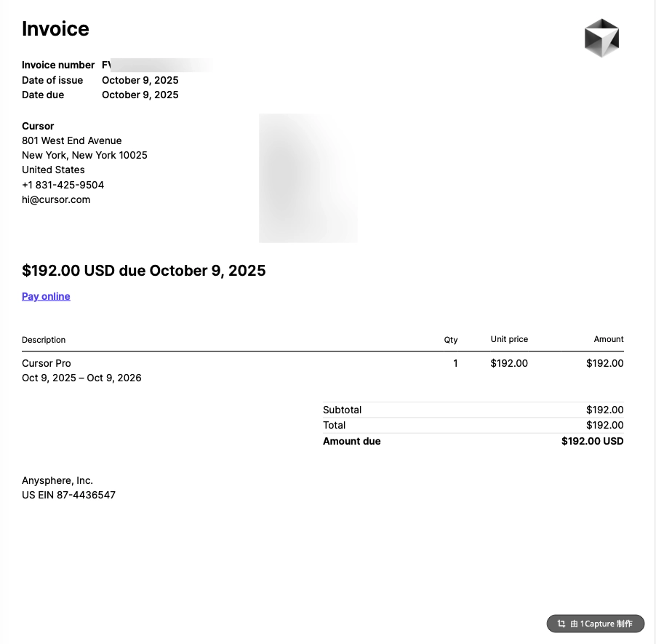The width and height of the screenshot is (656, 644).
Task: Click the Invoice title heading
Action: coord(55,29)
